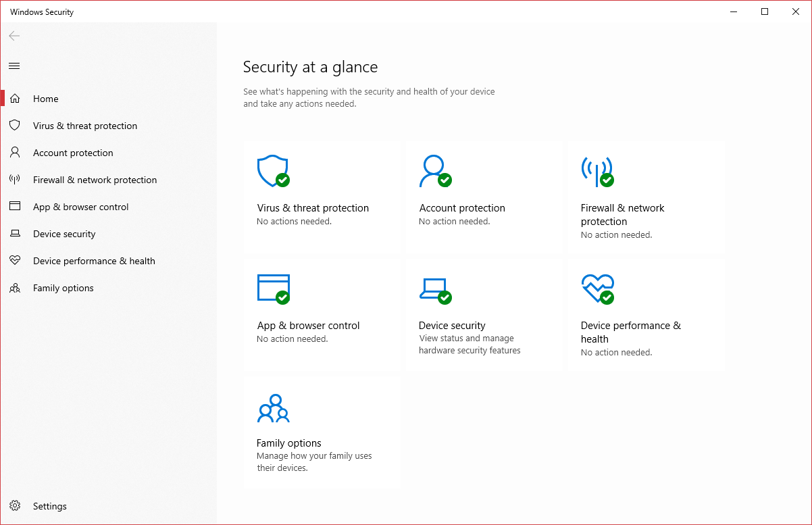Click the 'See what's happening with the security' description
This screenshot has width=812, height=525.
click(369, 98)
